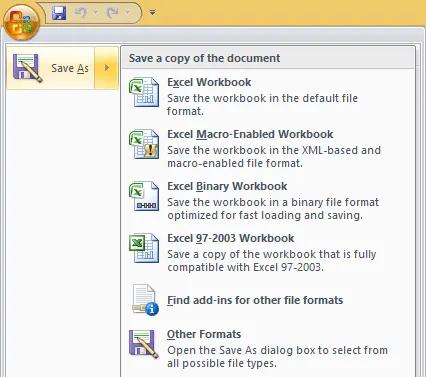Image resolution: width=426 pixels, height=377 pixels.
Task: Choose Excel Macro-Enabled Workbook
Action: [268, 148]
